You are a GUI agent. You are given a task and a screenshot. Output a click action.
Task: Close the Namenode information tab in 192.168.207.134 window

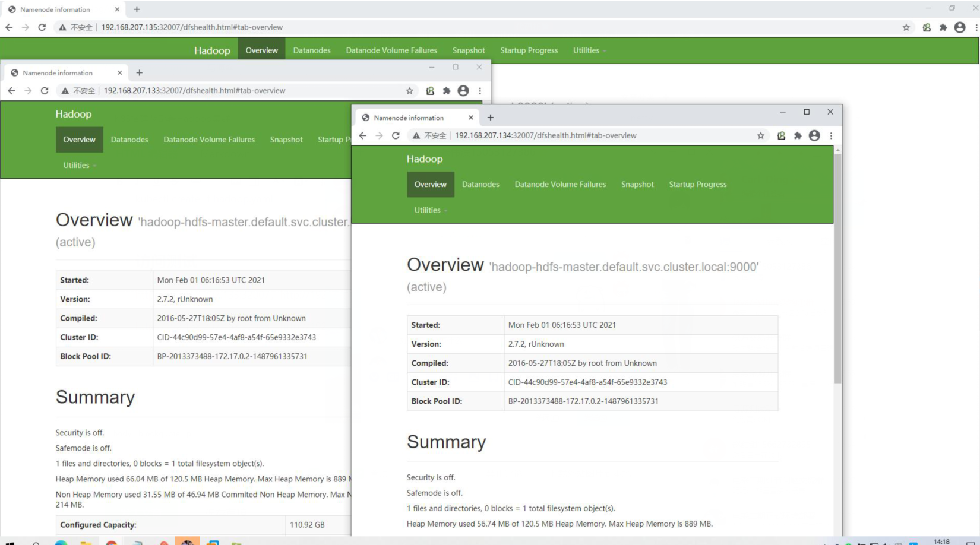click(x=471, y=118)
